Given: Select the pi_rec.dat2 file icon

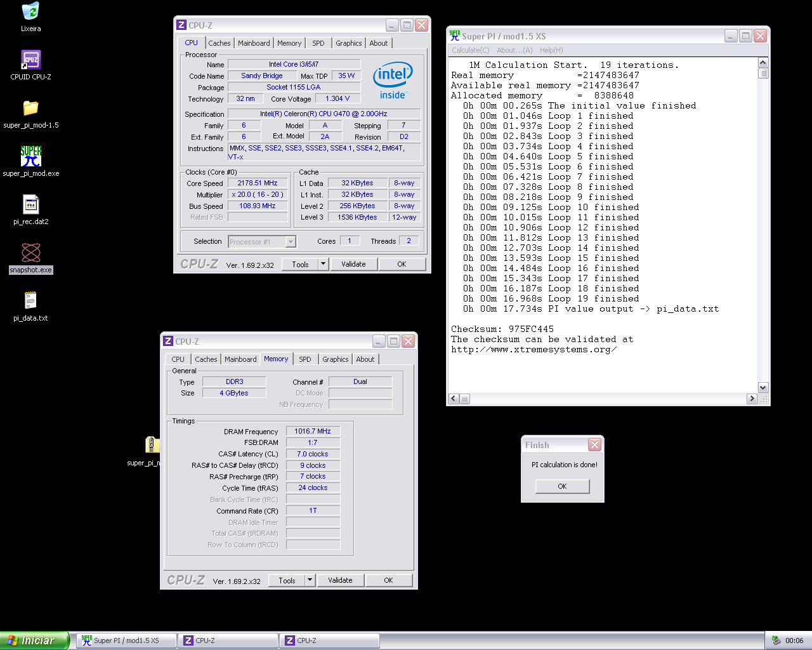Looking at the screenshot, I should [x=30, y=204].
